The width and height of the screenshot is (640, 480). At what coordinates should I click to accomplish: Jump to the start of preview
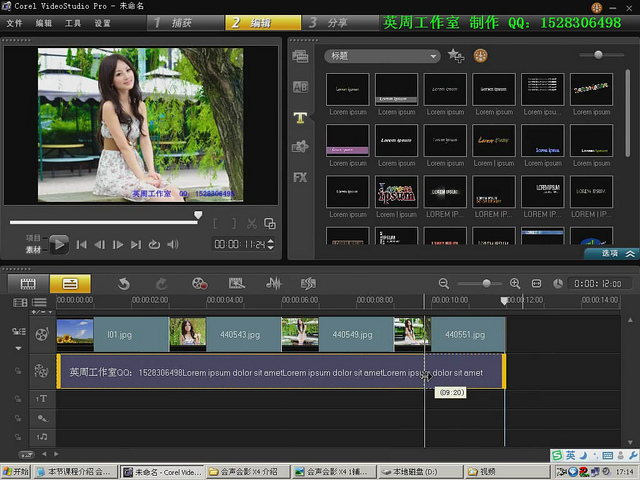[82, 244]
